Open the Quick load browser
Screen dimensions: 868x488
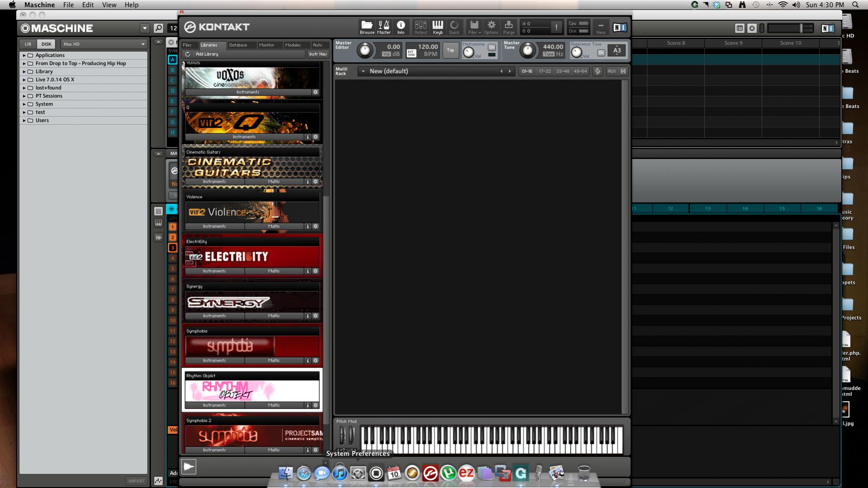point(454,27)
